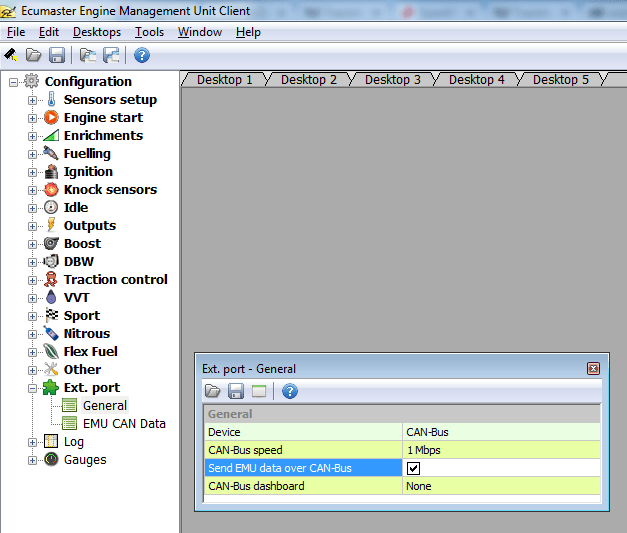Open the Edit menu

48,32
